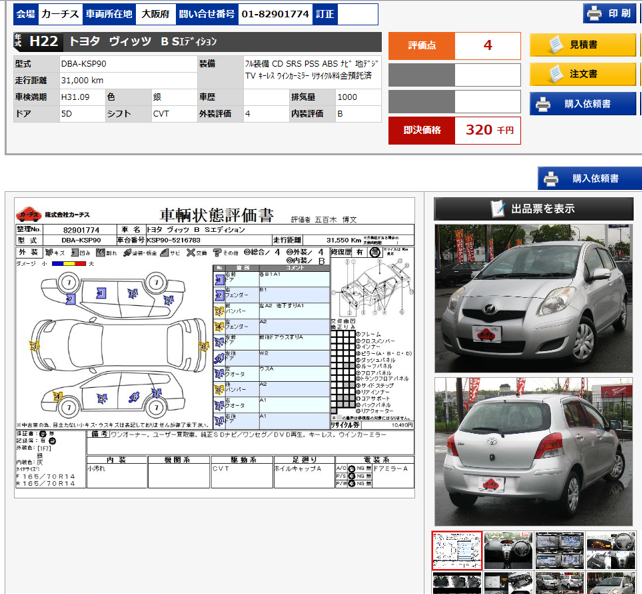Click the 即決価格 price 320 千円
This screenshot has height=594, width=642.
click(x=487, y=130)
